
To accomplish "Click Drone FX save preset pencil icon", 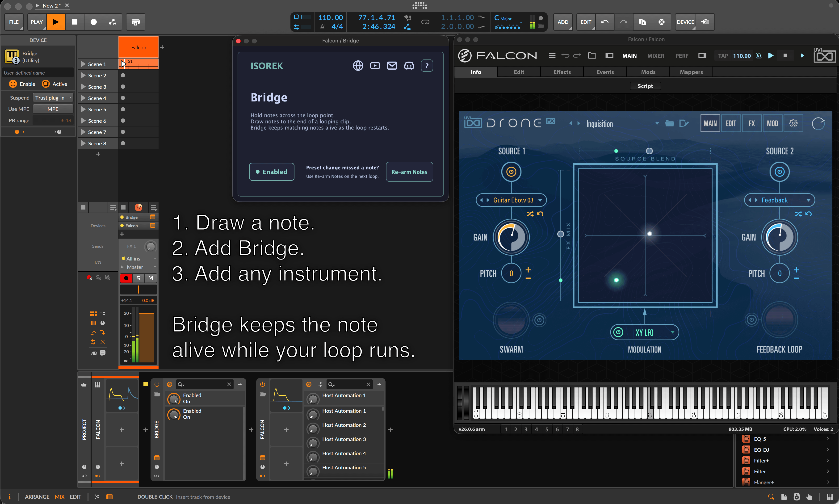I will click(x=684, y=123).
